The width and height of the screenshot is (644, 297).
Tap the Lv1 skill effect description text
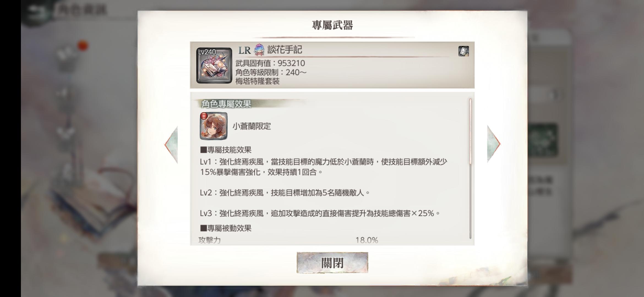324,167
